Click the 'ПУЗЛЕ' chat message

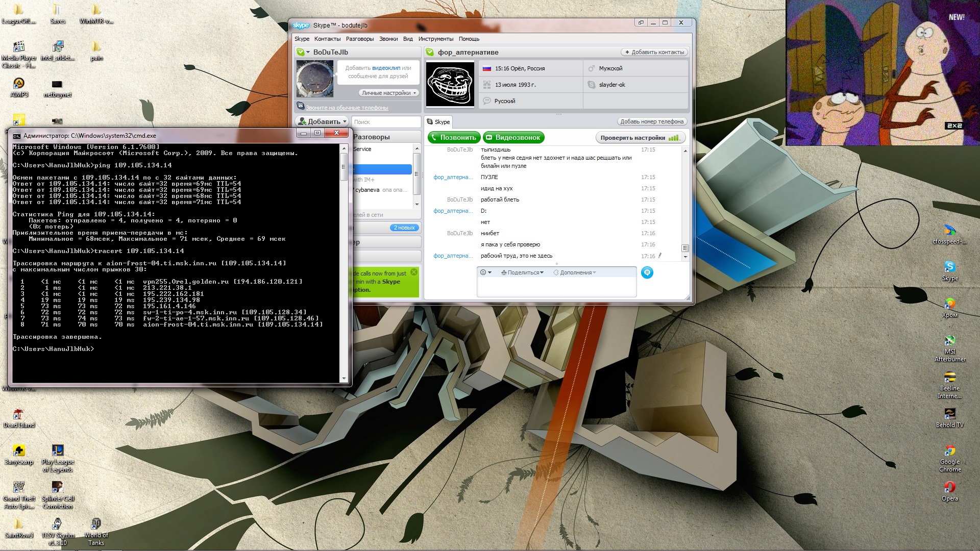point(489,177)
